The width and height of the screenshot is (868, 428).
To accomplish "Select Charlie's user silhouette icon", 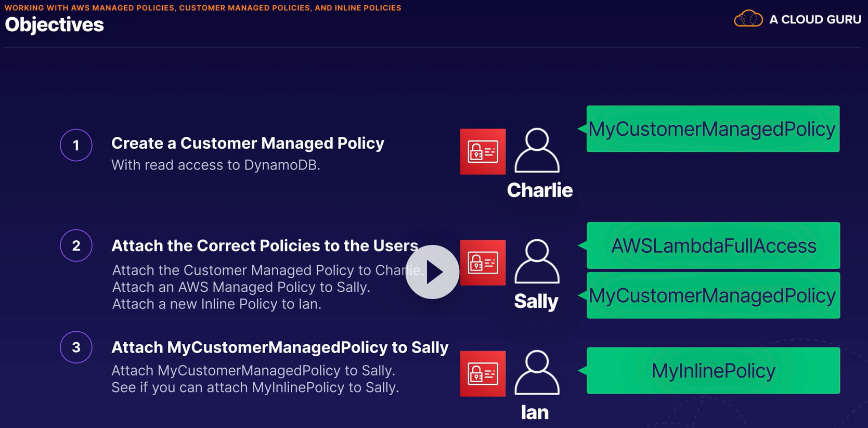I will pyautogui.click(x=537, y=150).
